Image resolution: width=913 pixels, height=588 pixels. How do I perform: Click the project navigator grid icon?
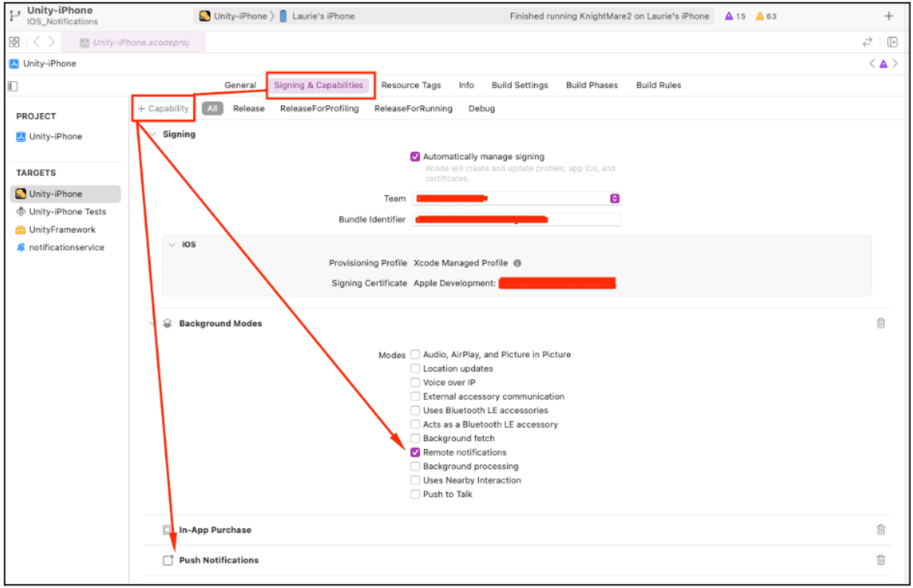click(14, 42)
